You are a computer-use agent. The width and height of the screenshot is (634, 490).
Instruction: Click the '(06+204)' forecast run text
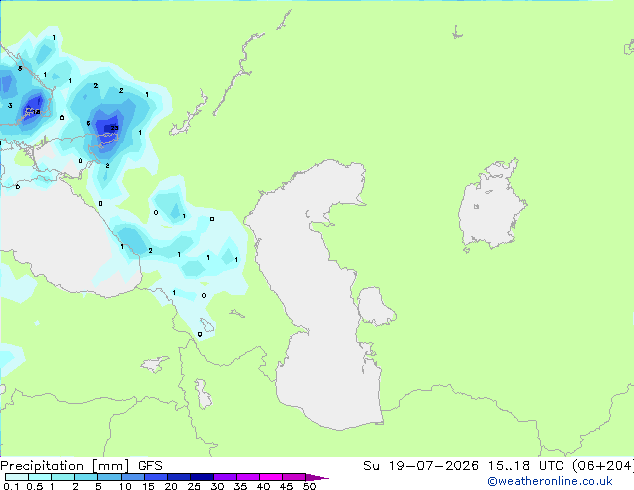pyautogui.click(x=603, y=466)
